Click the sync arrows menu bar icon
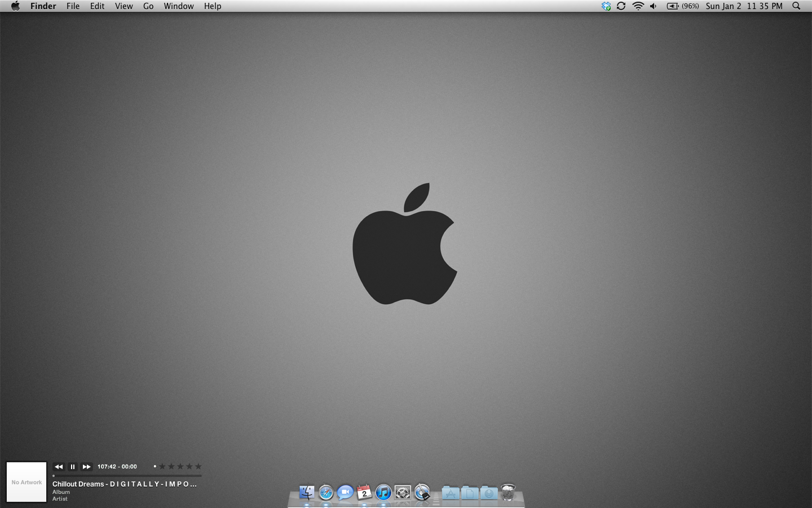The image size is (812, 508). pyautogui.click(x=621, y=6)
